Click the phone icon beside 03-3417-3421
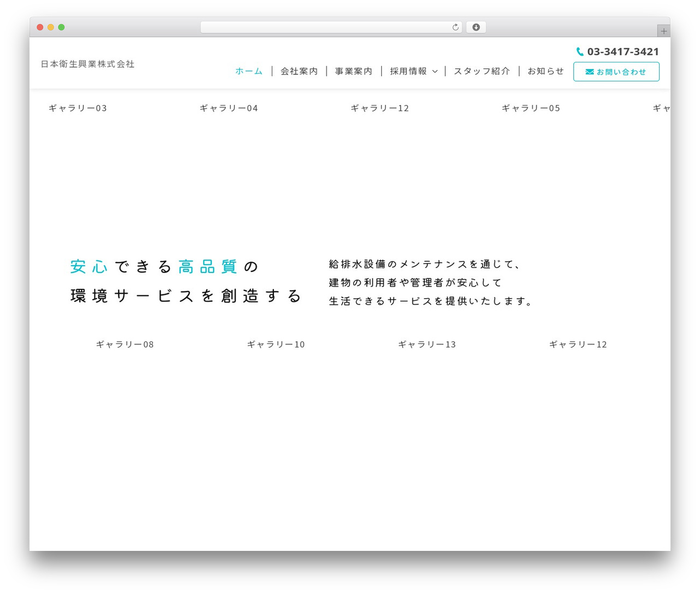The image size is (700, 593). [580, 52]
